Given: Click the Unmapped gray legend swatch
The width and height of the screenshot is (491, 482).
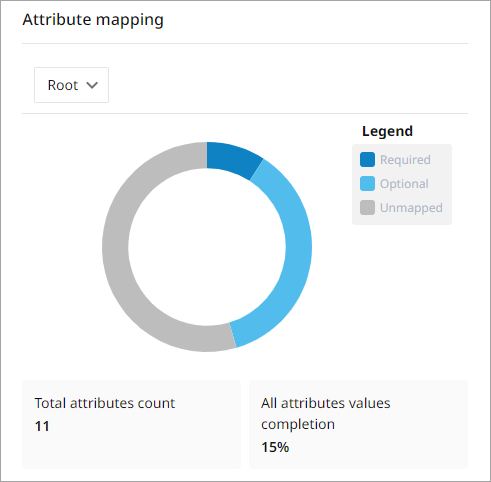Looking at the screenshot, I should point(367,208).
